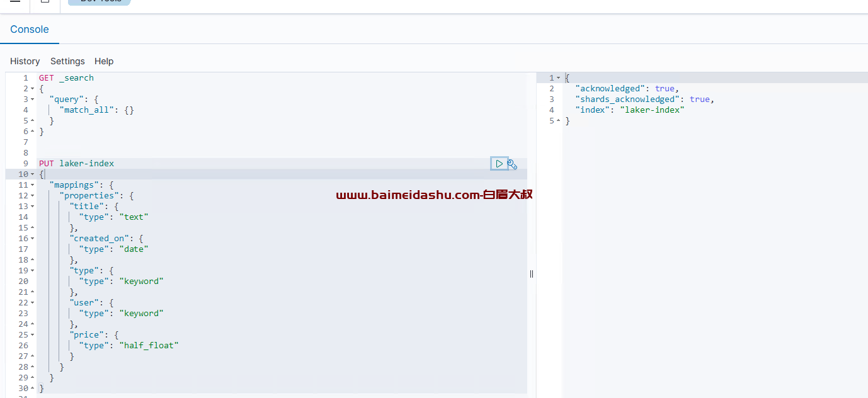Open the History menu item

[25, 61]
